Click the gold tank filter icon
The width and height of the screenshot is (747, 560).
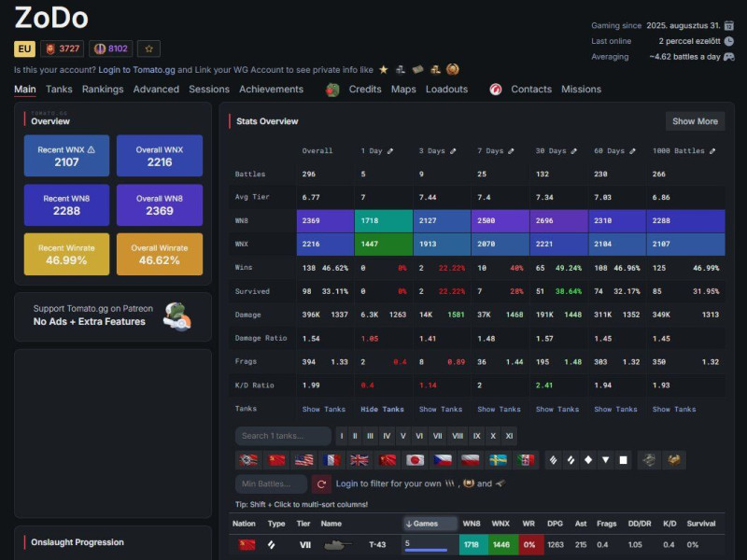pos(673,460)
